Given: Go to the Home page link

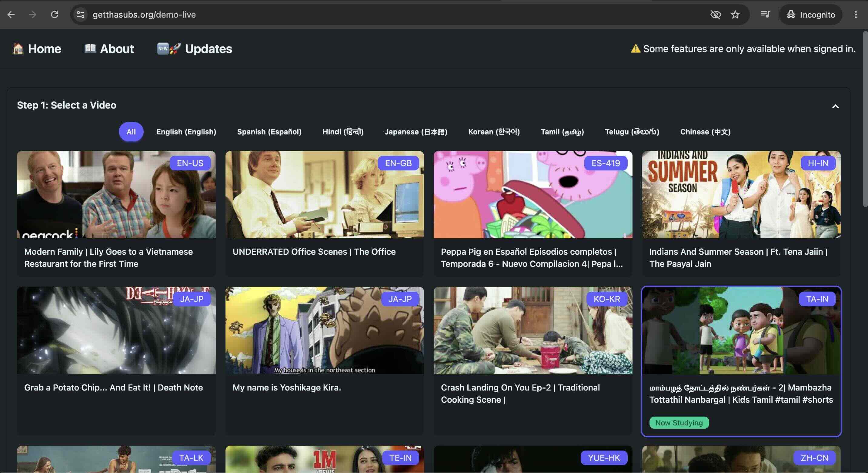Looking at the screenshot, I should 37,49.
